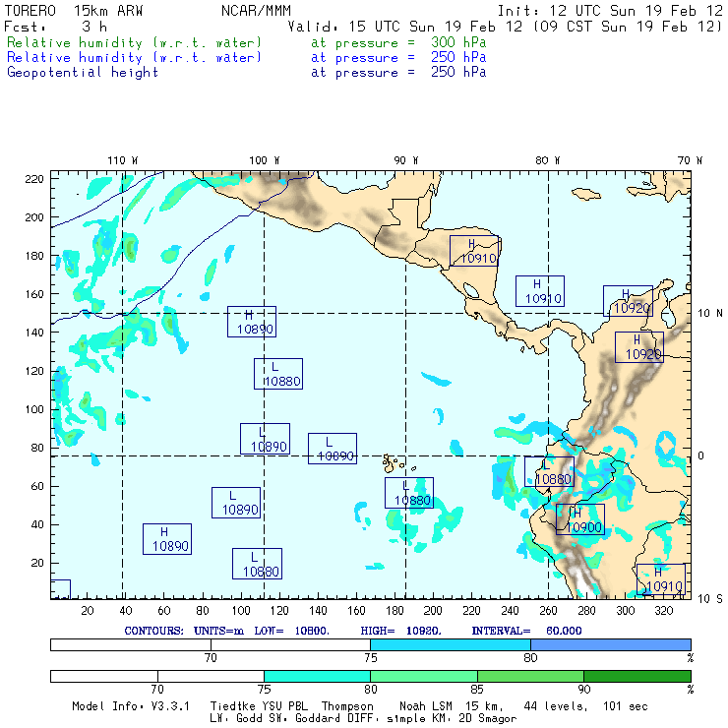This screenshot has width=728, height=728.
Task: Select the 90 W longitude label
Action: pos(405,160)
